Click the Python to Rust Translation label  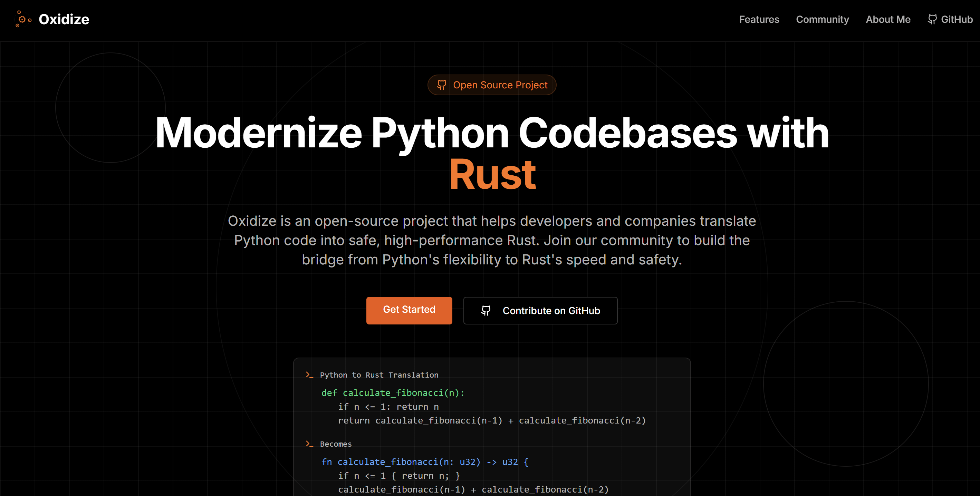(379, 375)
